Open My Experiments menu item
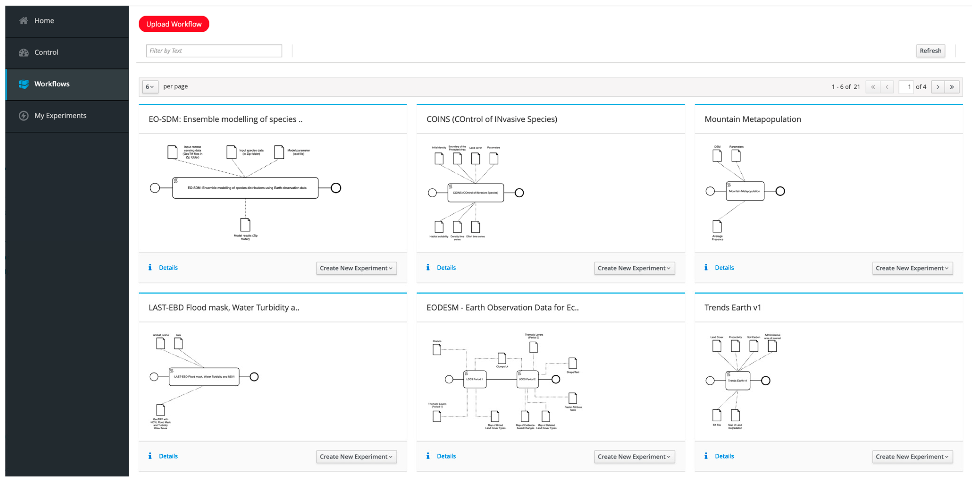The height and width of the screenshot is (481, 980). click(60, 116)
